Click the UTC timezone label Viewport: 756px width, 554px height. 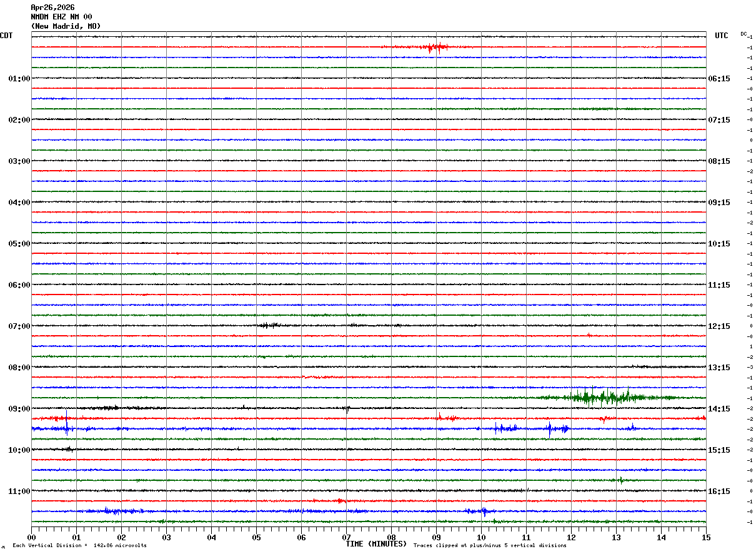click(722, 36)
